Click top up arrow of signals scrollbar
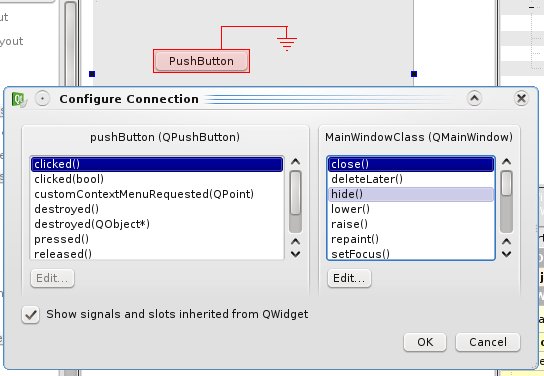The height and width of the screenshot is (376, 544). coord(295,162)
